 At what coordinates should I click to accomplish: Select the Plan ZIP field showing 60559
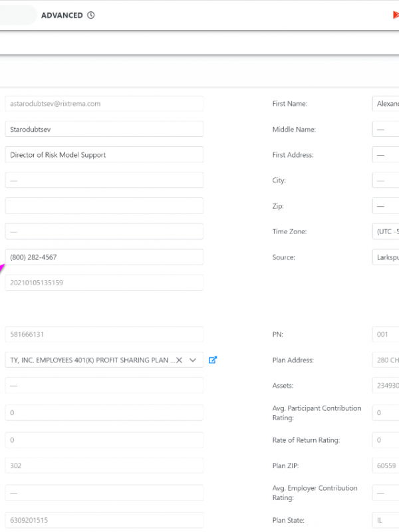tap(386, 466)
